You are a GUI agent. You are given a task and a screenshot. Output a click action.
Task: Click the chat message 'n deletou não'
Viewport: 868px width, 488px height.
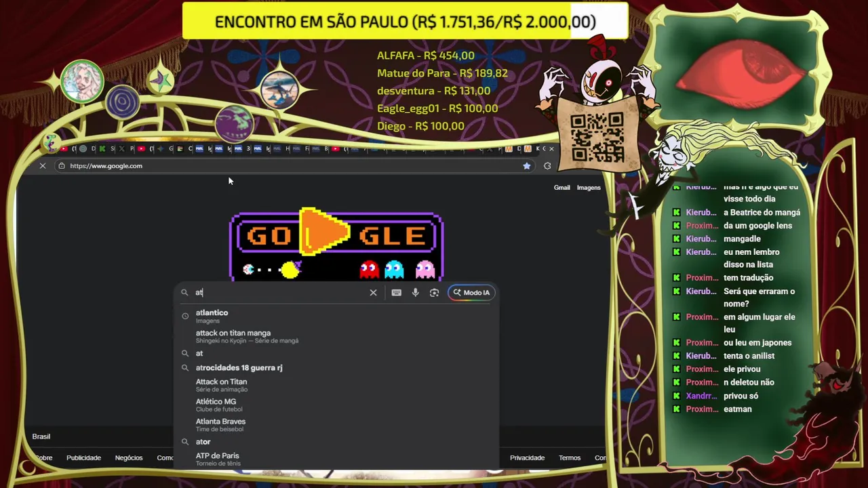point(749,382)
